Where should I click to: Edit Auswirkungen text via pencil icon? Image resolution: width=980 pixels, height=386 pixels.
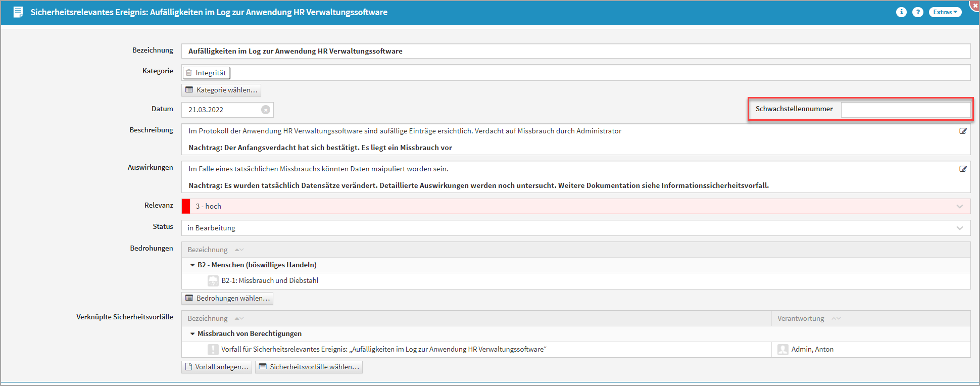[963, 169]
